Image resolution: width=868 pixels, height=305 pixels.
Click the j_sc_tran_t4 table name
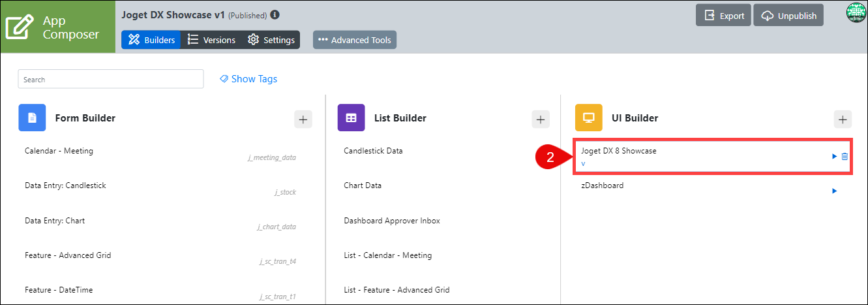coord(278,262)
